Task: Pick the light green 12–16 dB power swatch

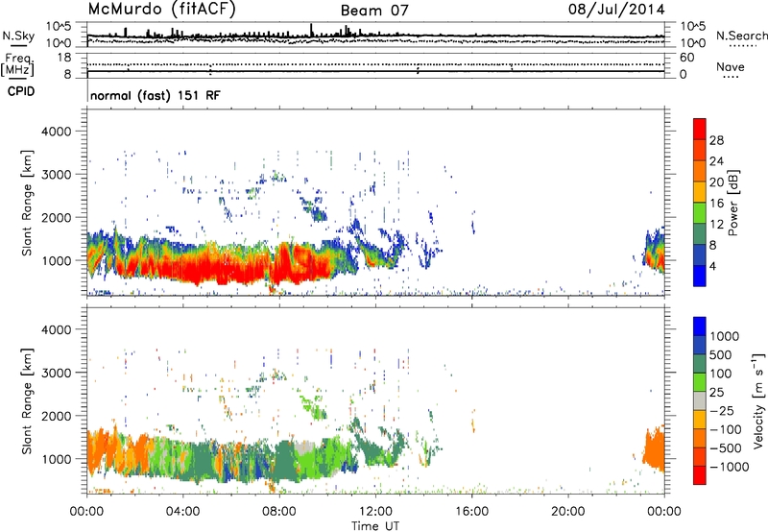Action: click(700, 212)
